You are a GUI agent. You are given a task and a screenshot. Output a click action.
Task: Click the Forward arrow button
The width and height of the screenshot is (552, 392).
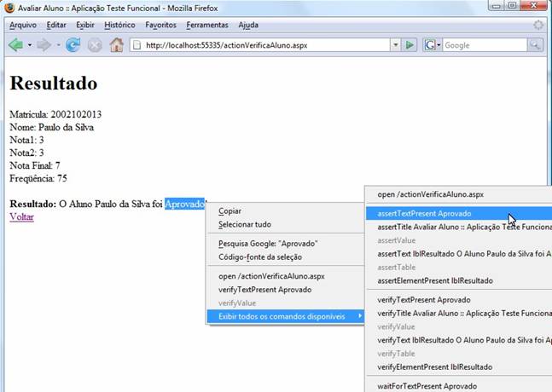[43, 45]
